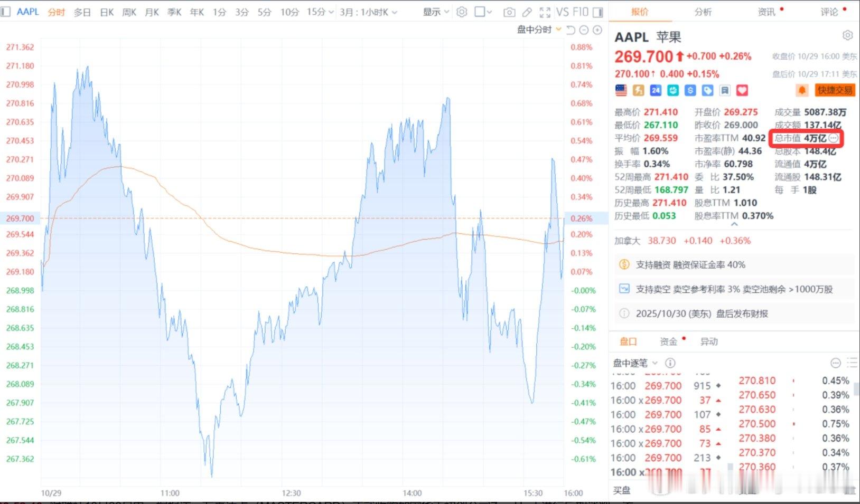The width and height of the screenshot is (860, 504).
Task: Click the 加拿大 38.730 listing row
Action: coord(683,241)
